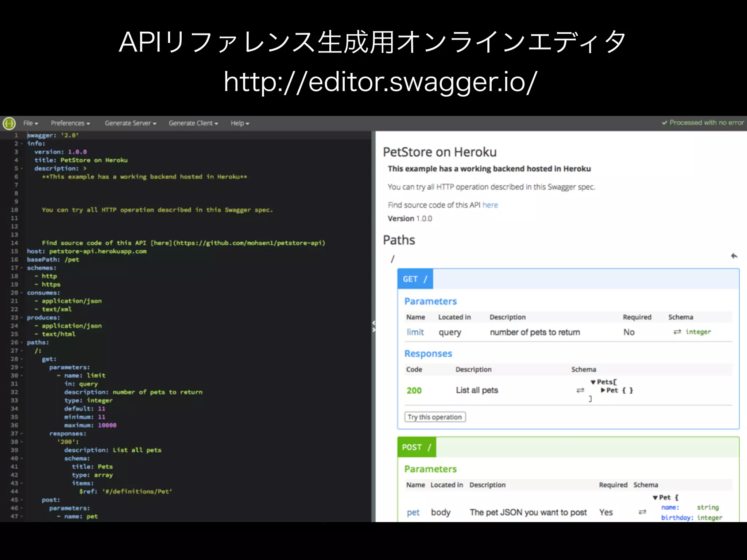Screen dimensions: 747x560
Task: Click the 'birthday:' property in Pet schema
Action: click(677, 518)
